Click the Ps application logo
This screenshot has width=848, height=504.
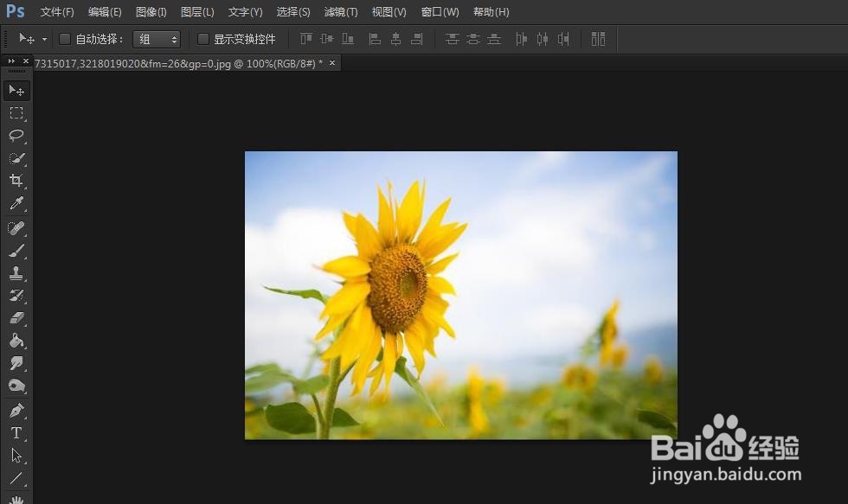16,11
